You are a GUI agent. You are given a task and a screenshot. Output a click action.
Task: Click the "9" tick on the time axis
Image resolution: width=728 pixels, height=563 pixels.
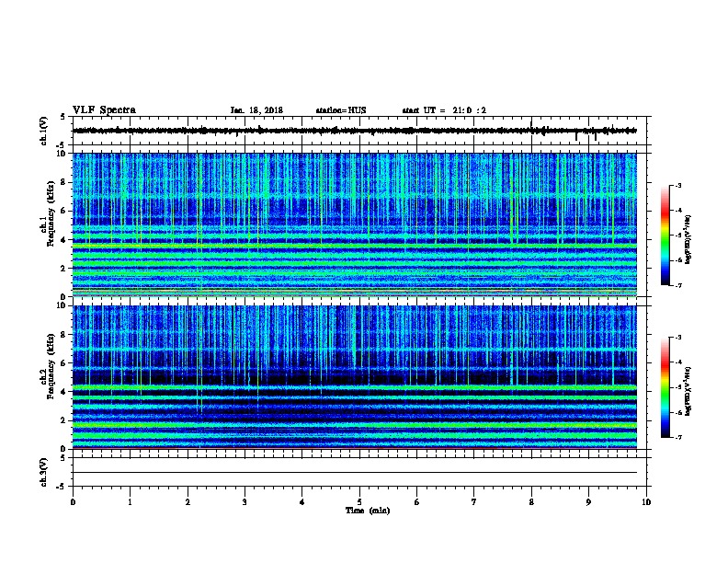(588, 502)
